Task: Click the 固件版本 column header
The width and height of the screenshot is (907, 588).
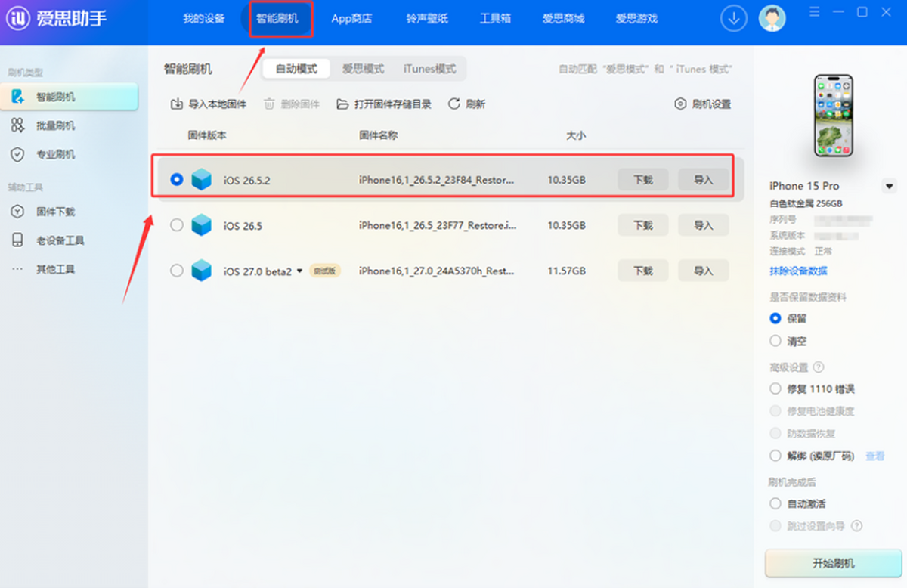Action: click(207, 135)
